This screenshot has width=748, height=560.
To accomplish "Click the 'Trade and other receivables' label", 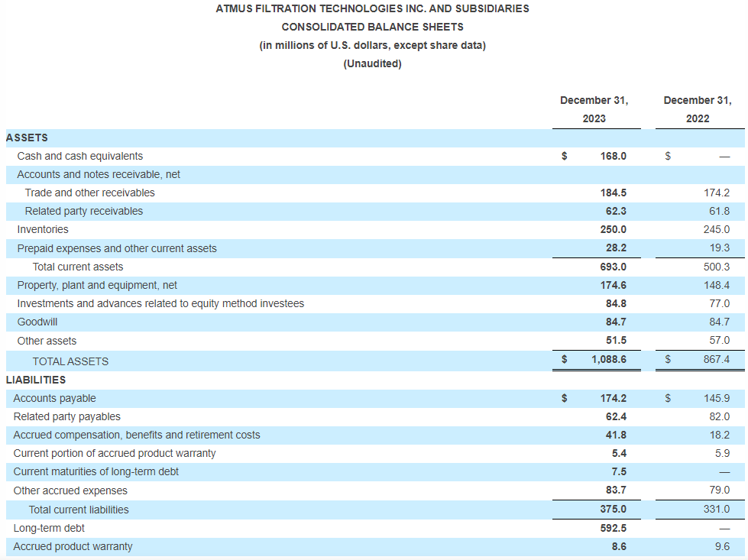I will [x=89, y=193].
